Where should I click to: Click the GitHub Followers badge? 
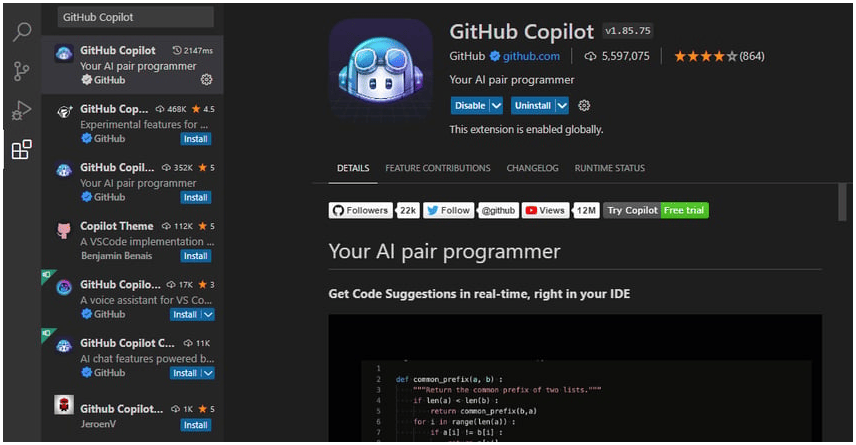click(374, 210)
